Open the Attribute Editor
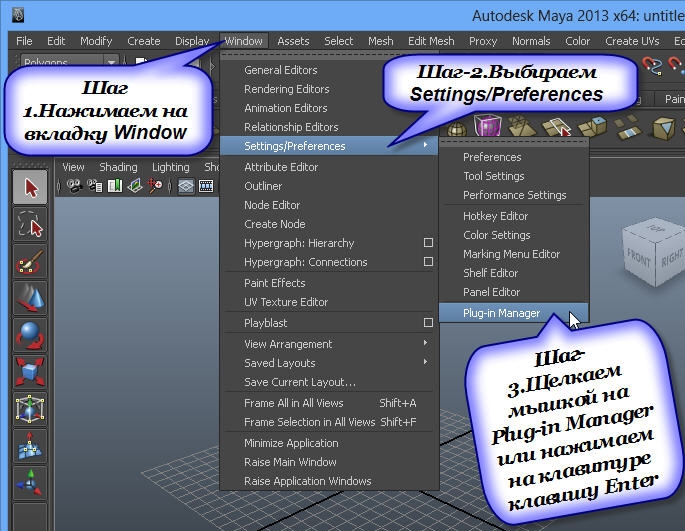The height and width of the screenshot is (531, 685). click(281, 167)
